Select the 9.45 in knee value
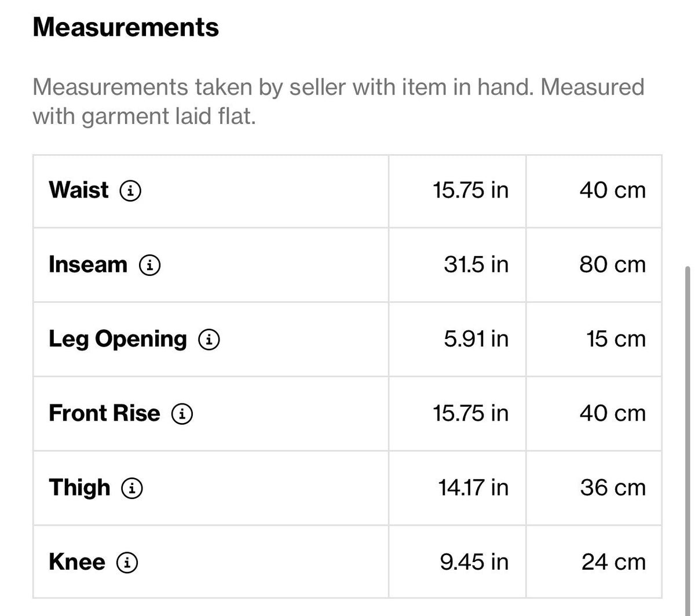 [474, 562]
